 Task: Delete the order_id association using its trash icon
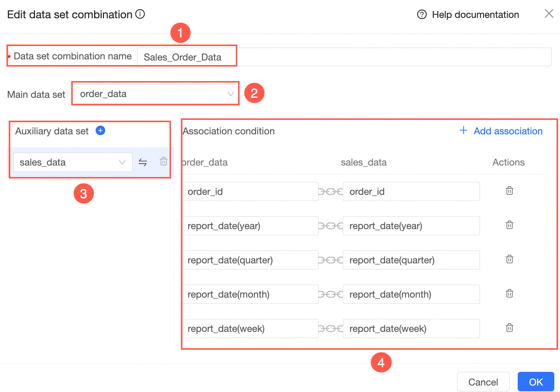(509, 191)
